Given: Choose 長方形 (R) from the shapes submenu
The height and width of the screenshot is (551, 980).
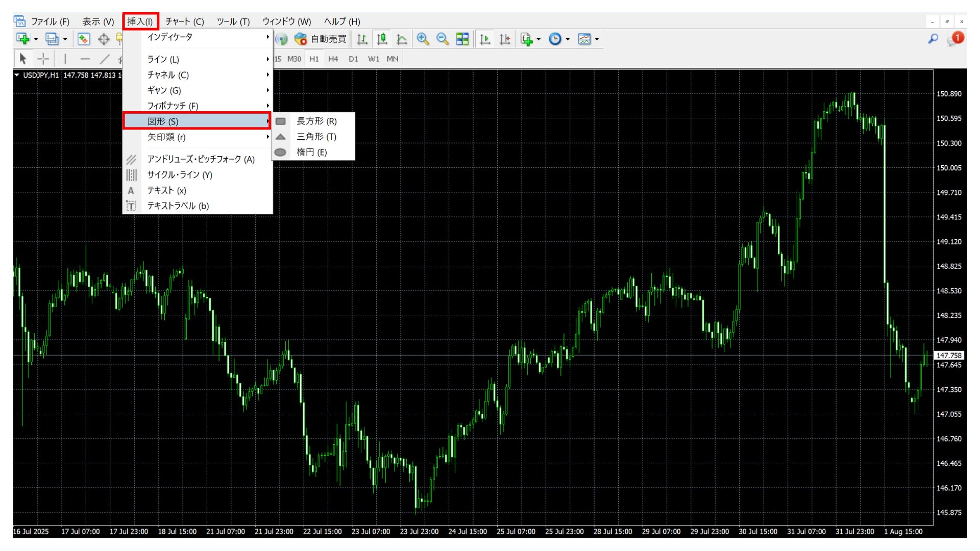Looking at the screenshot, I should pyautogui.click(x=316, y=121).
